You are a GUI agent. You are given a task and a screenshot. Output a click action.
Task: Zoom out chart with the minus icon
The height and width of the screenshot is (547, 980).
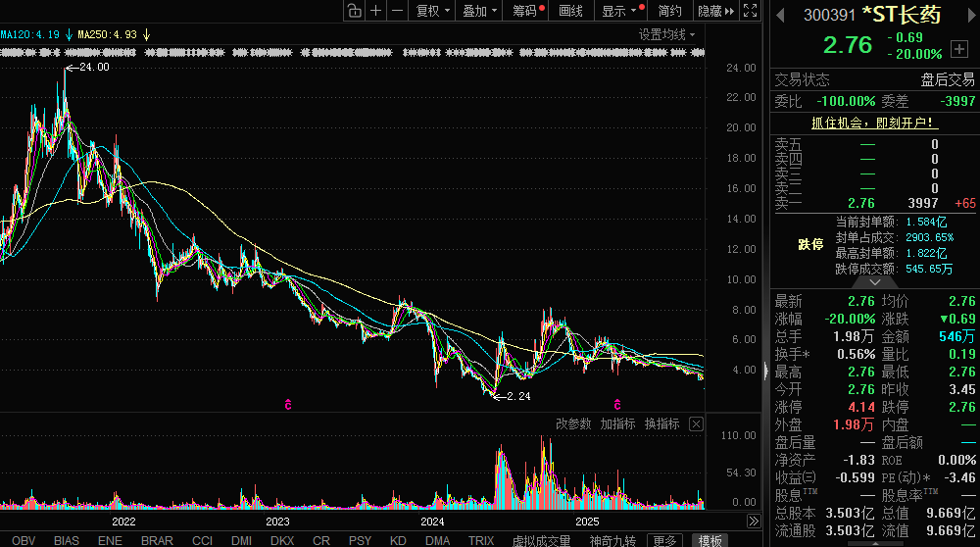click(x=397, y=11)
